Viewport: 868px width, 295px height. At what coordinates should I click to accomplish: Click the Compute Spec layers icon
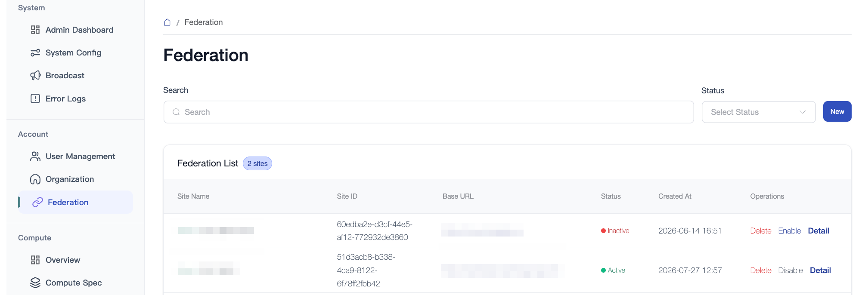(x=35, y=283)
